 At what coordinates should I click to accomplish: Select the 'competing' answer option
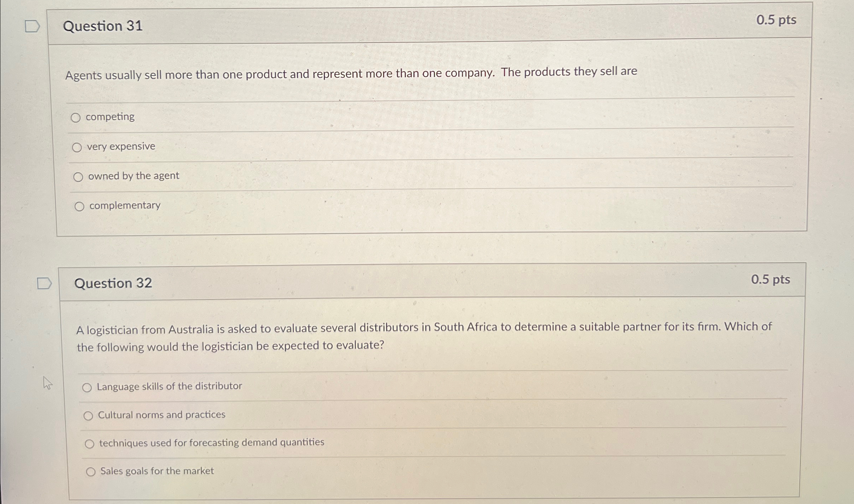point(77,117)
